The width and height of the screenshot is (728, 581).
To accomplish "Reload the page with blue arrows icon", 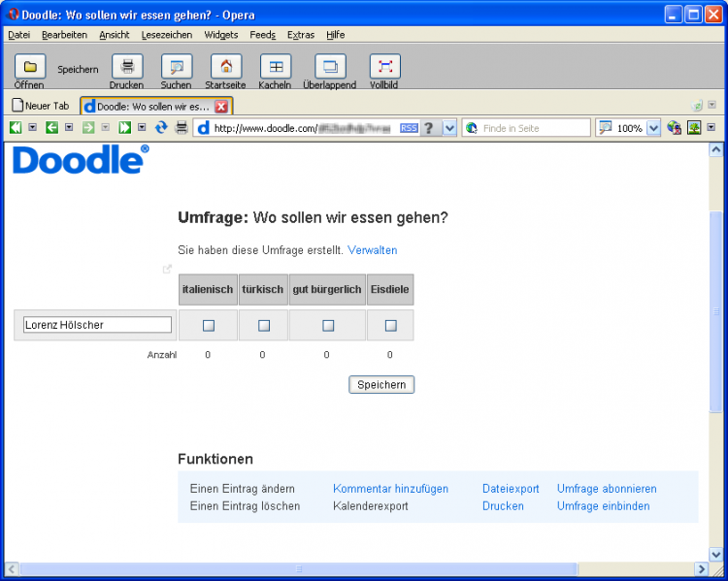I will (161, 127).
